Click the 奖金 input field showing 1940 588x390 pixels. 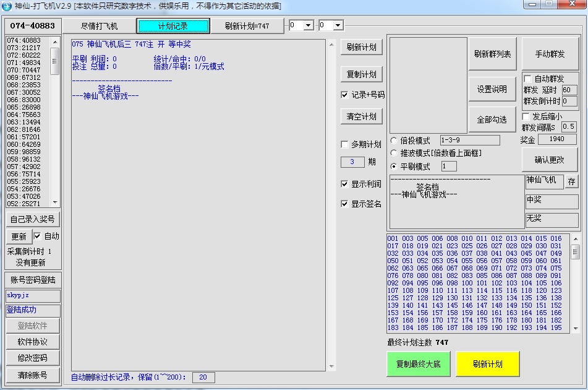coord(557,140)
